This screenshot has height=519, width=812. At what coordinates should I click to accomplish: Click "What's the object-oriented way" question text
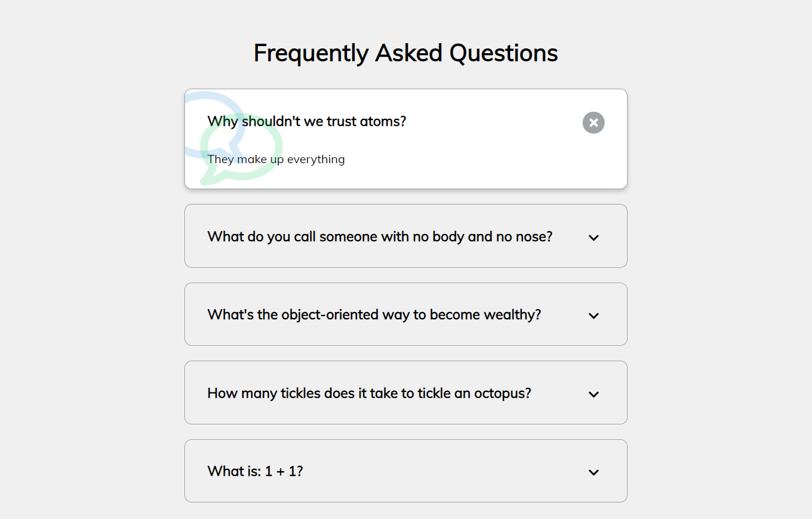tap(373, 315)
